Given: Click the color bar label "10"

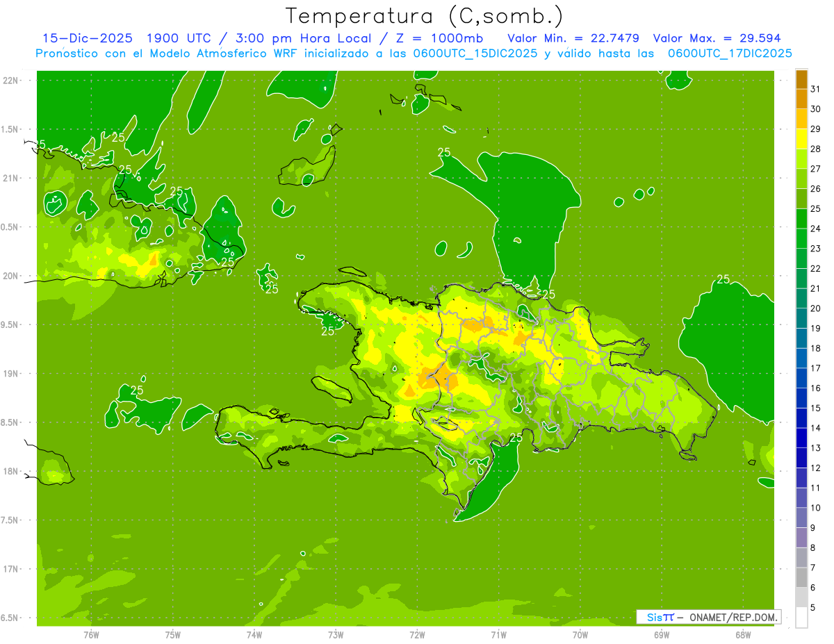Looking at the screenshot, I should click(x=816, y=508).
